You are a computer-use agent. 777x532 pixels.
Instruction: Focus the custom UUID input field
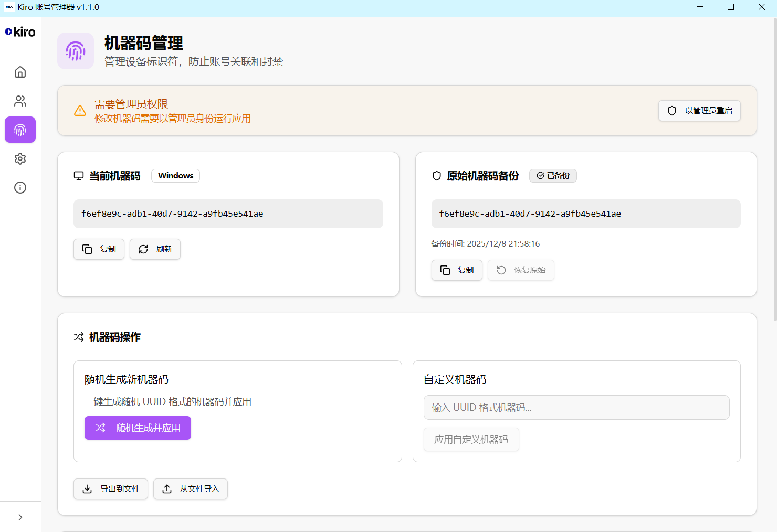click(576, 408)
